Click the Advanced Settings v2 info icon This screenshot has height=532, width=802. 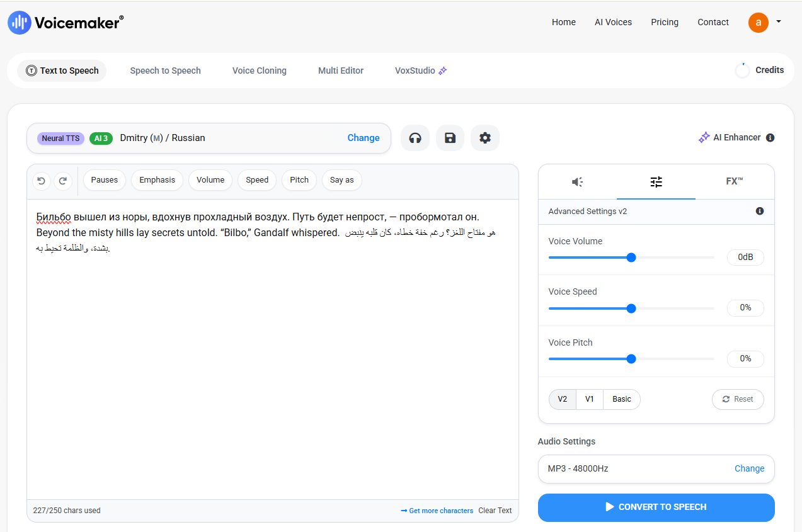click(760, 212)
